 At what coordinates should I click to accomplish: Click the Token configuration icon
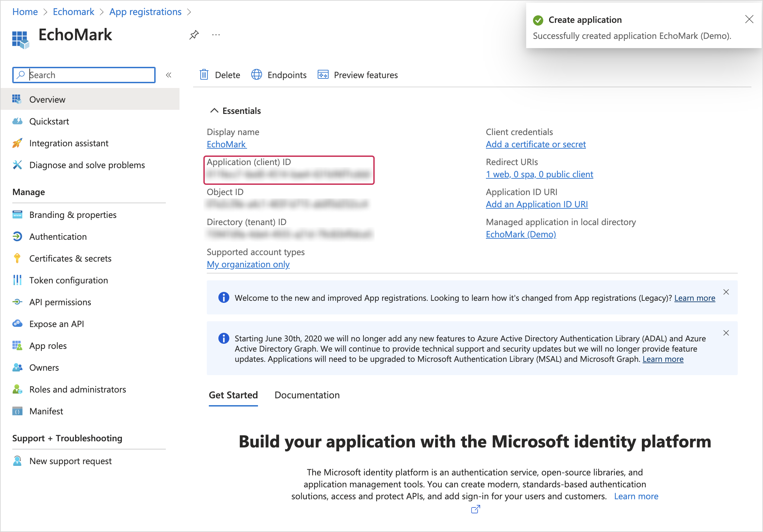(x=17, y=280)
